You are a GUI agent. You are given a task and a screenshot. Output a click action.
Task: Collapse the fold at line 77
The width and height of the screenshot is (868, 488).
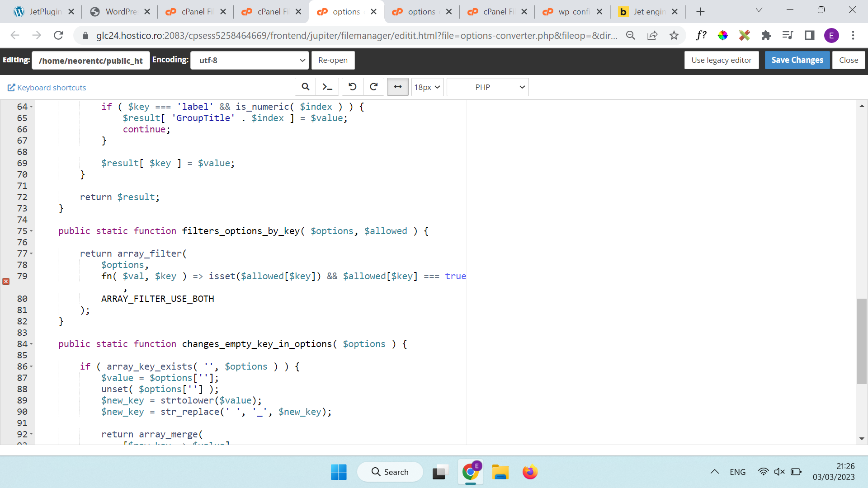click(31, 253)
